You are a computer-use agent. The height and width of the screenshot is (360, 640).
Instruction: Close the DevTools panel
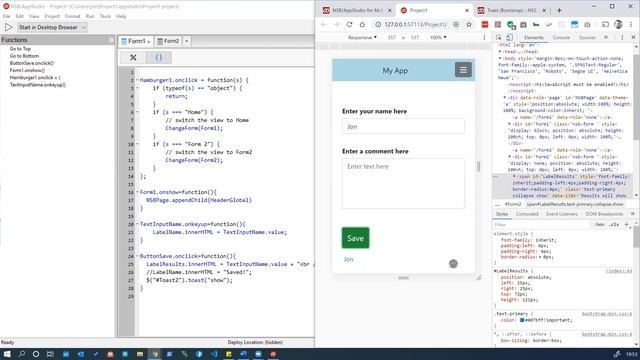[633, 38]
